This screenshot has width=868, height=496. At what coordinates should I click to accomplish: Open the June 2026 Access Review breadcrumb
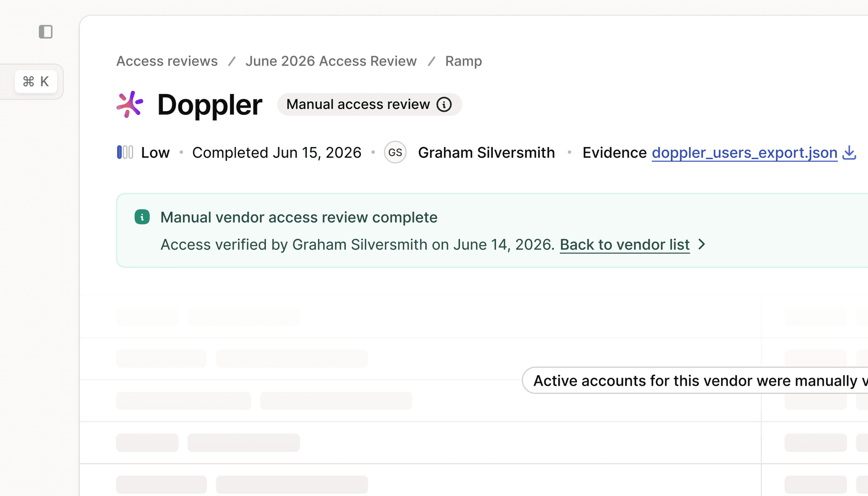click(x=331, y=61)
